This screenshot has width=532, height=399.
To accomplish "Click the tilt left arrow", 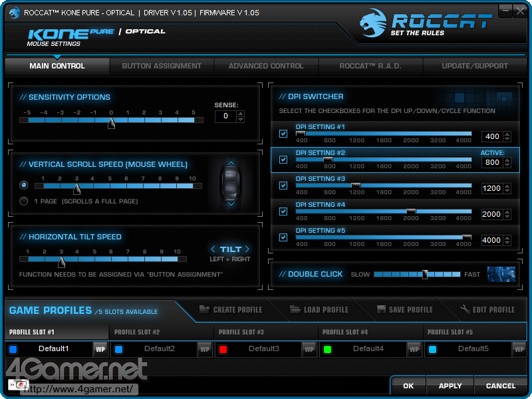I will coord(213,249).
